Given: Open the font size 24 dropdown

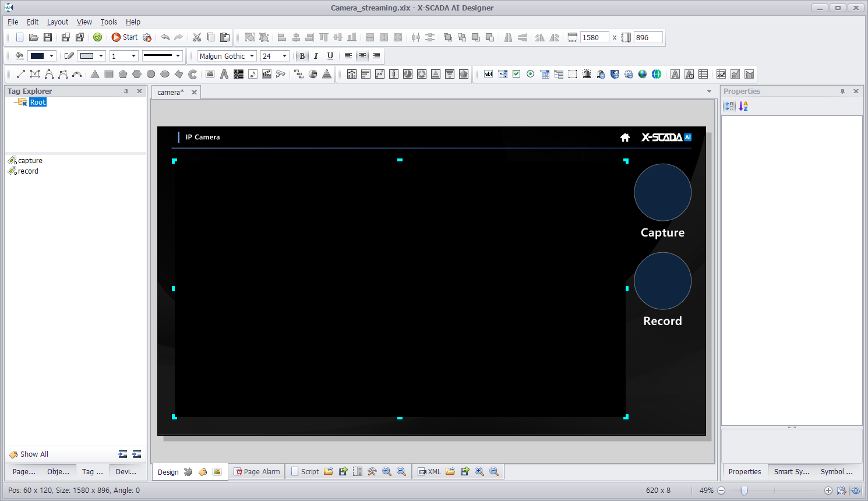Looking at the screenshot, I should click(x=284, y=56).
